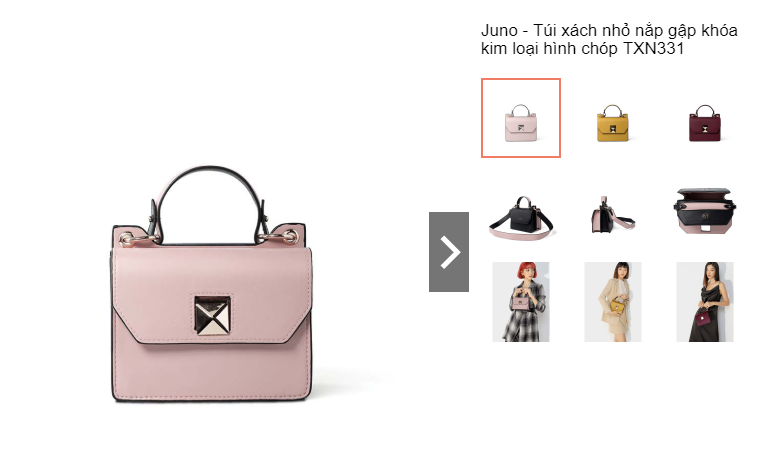
Task: Click the yellow bag held by blazer model
Action: 616,305
